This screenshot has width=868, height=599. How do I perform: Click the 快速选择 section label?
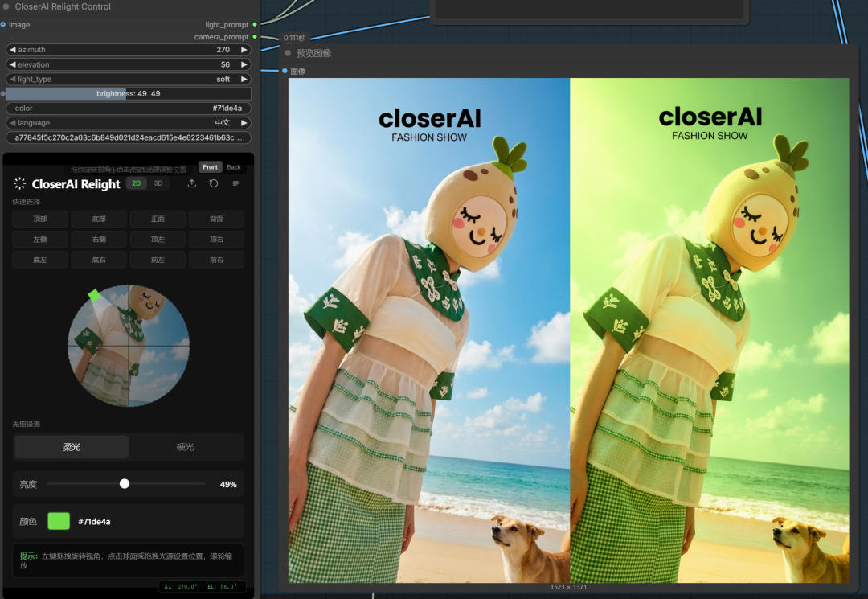(x=26, y=202)
